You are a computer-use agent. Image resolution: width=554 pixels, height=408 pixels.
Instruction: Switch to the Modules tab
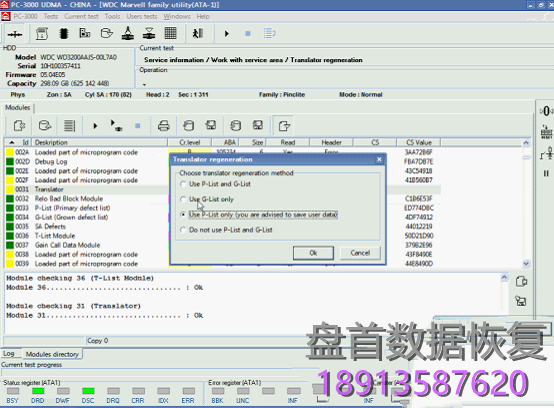(x=18, y=107)
